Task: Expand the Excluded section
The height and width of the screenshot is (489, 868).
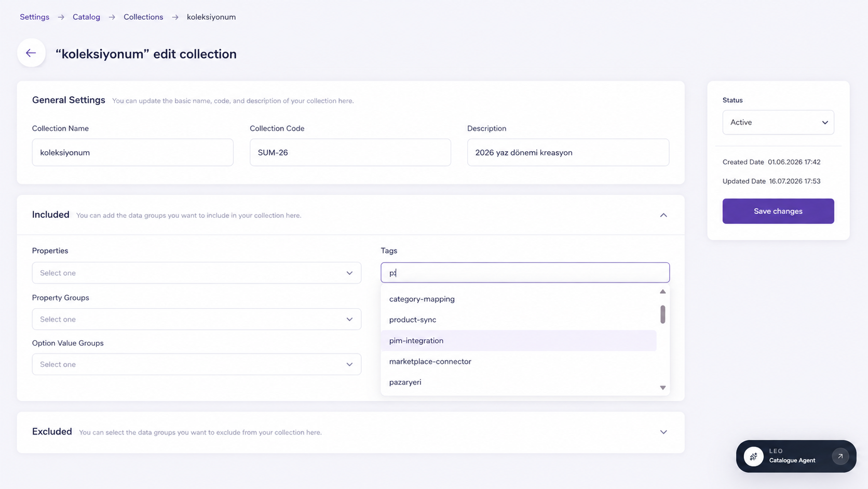Action: tap(663, 432)
